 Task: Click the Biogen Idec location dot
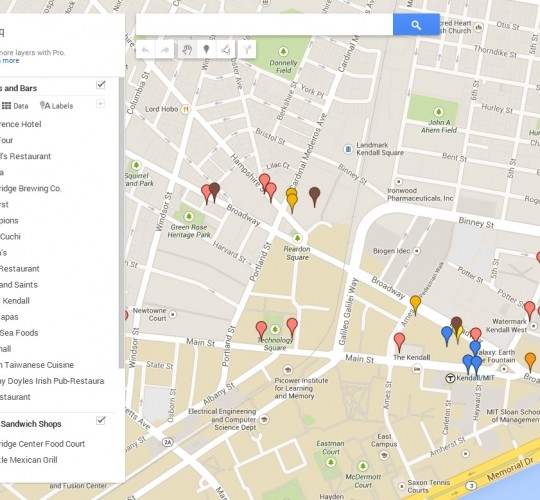(x=417, y=251)
